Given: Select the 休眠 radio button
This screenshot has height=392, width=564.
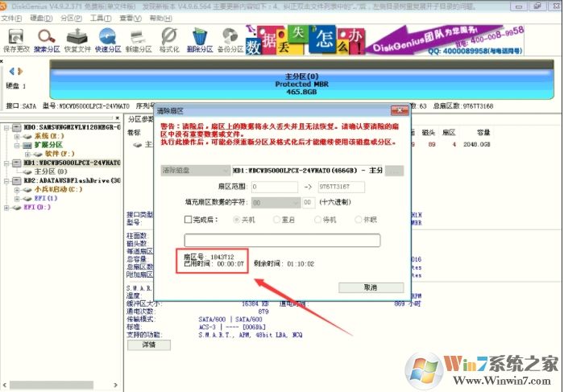Looking at the screenshot, I should (x=359, y=220).
